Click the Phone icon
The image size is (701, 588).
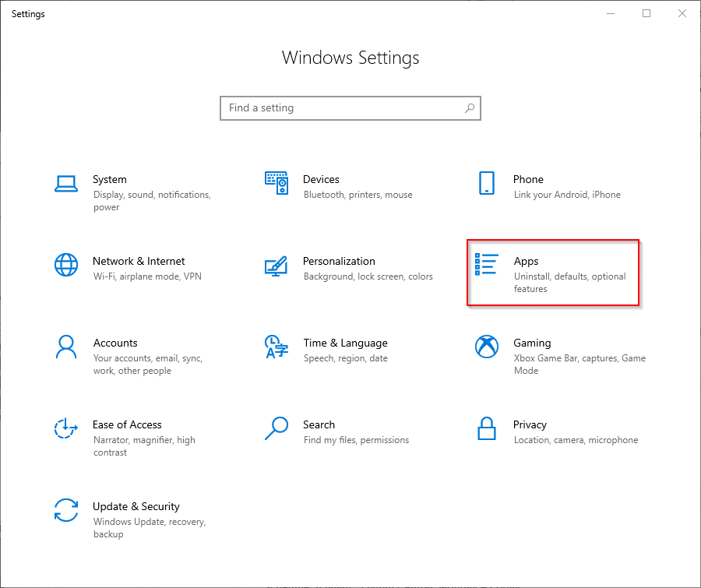(x=486, y=183)
